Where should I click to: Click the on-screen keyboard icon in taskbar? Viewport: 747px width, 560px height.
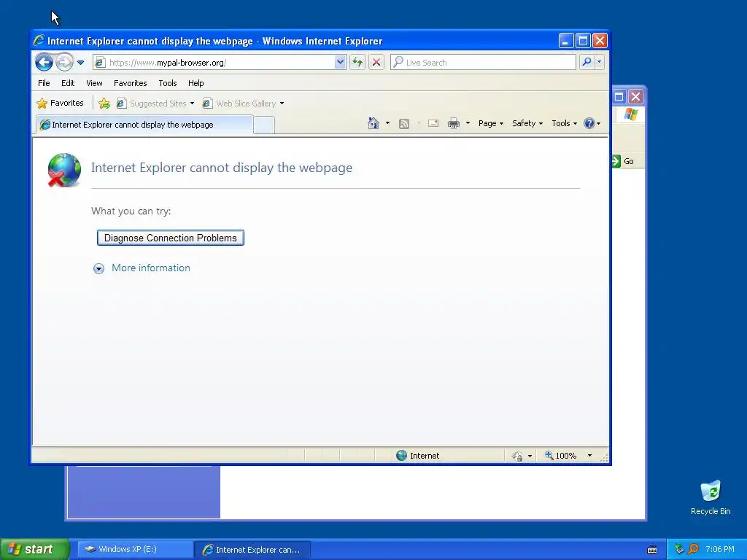tap(652, 550)
